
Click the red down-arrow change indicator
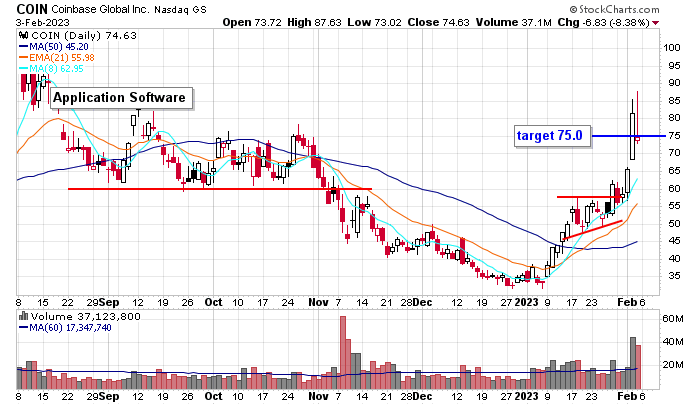click(x=655, y=23)
